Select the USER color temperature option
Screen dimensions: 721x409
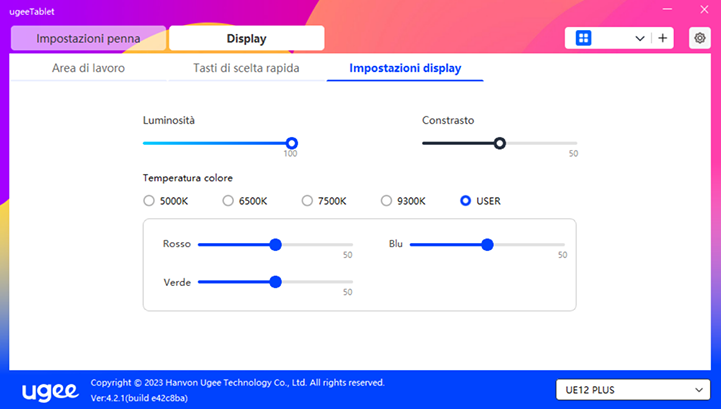tap(466, 201)
